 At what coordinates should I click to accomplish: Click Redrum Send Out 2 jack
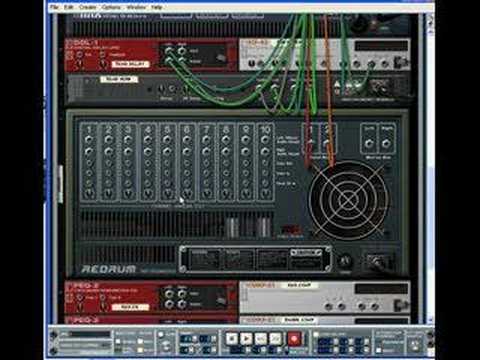pyautogui.click(x=327, y=143)
